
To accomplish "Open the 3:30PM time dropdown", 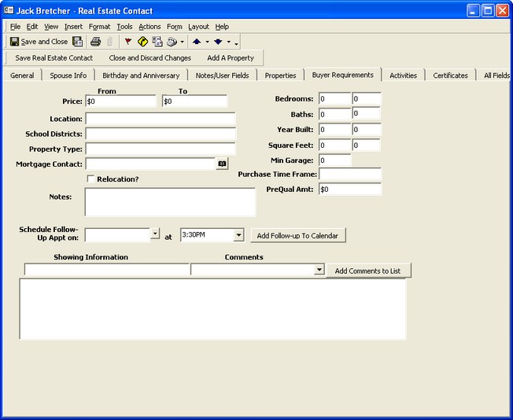I will click(x=238, y=235).
